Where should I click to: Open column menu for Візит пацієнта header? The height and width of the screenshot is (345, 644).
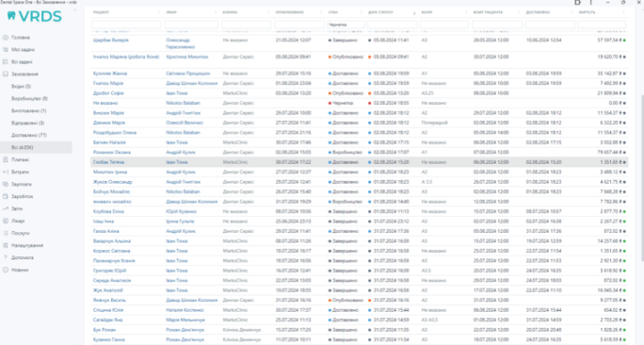(520, 12)
